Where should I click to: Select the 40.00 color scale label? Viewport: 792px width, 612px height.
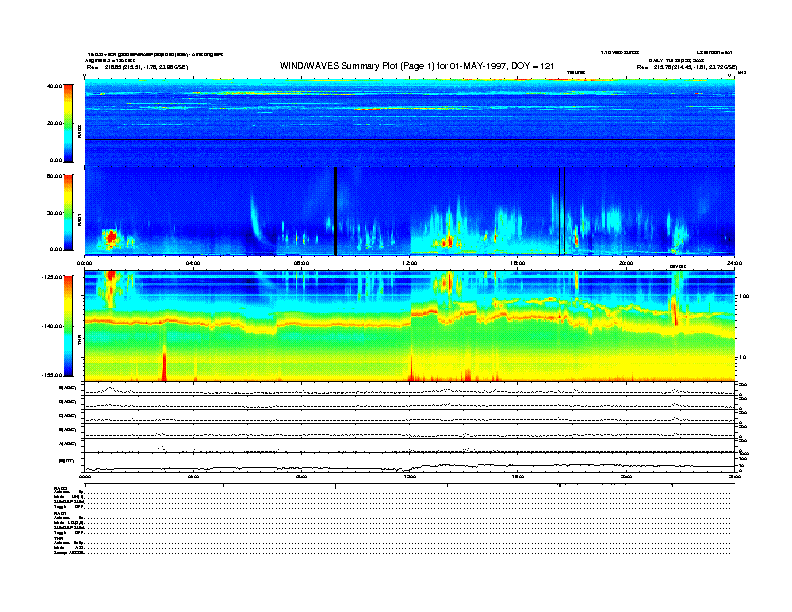pyautogui.click(x=54, y=86)
